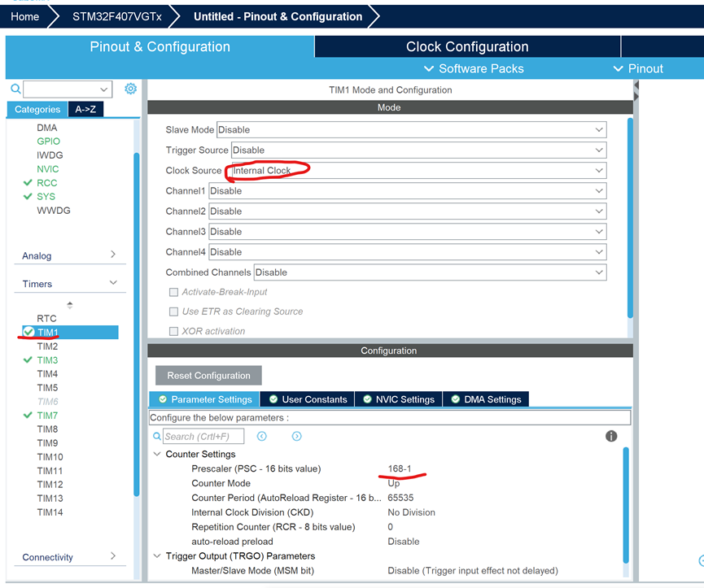This screenshot has height=588, width=704.
Task: Click the Mode panel vertical scrollbar
Action: [630, 219]
